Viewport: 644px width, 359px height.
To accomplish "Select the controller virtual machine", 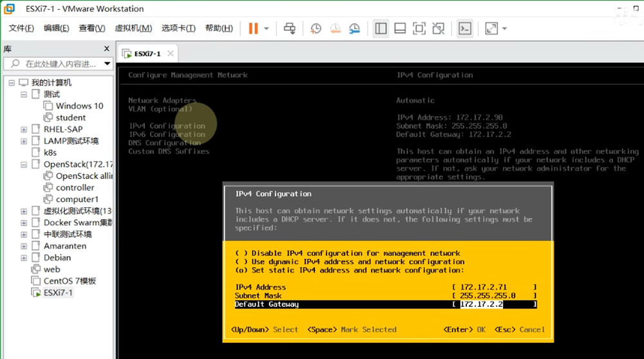I will 69,187.
